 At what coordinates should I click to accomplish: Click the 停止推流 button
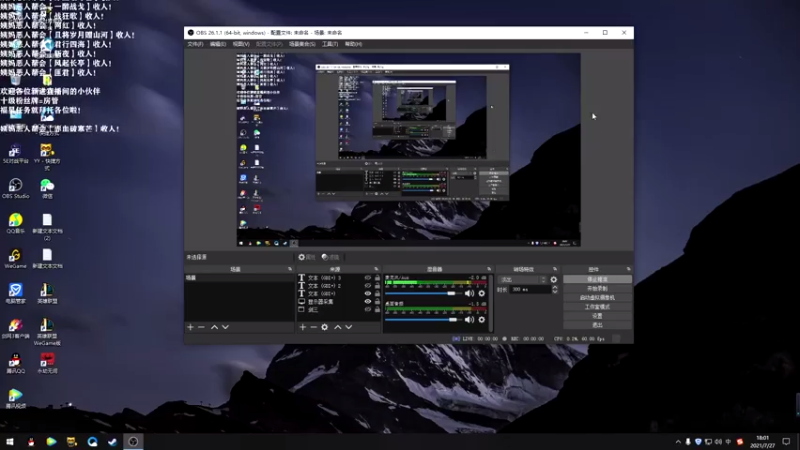click(x=597, y=280)
